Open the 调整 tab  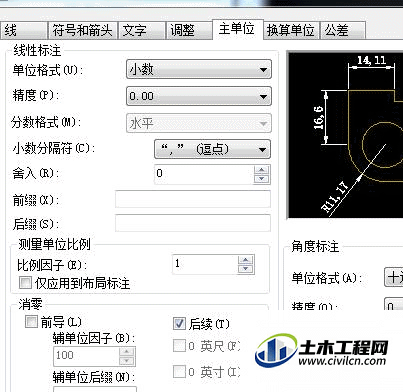(x=189, y=31)
